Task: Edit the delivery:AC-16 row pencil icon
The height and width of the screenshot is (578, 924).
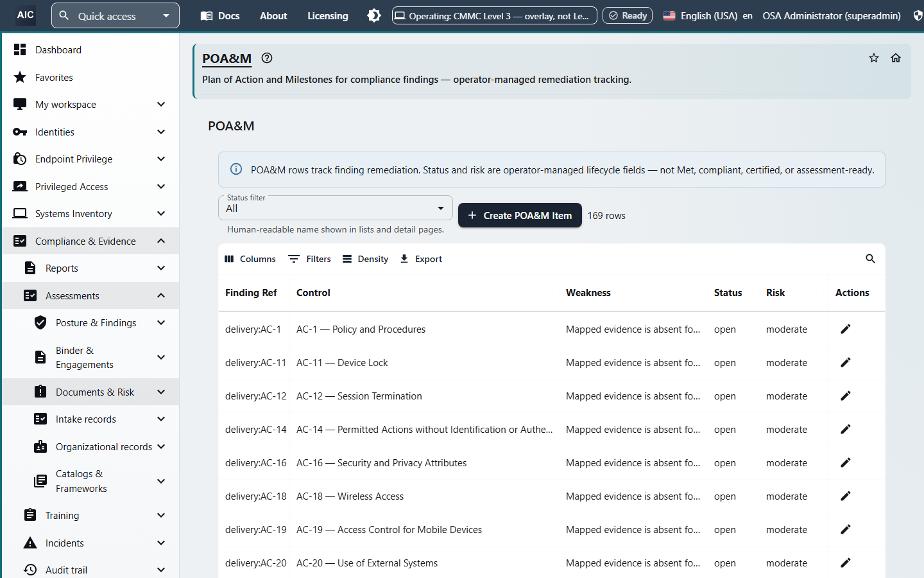Action: [846, 462]
